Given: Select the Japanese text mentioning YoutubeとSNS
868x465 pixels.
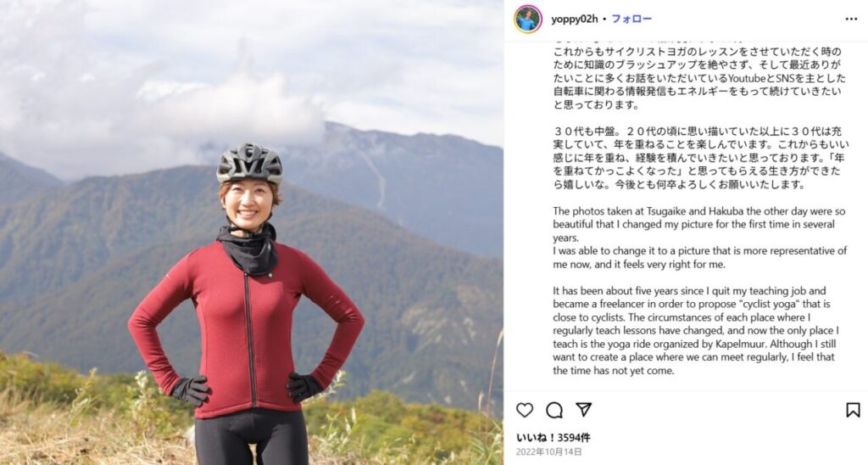Looking at the screenshot, I should click(699, 78).
